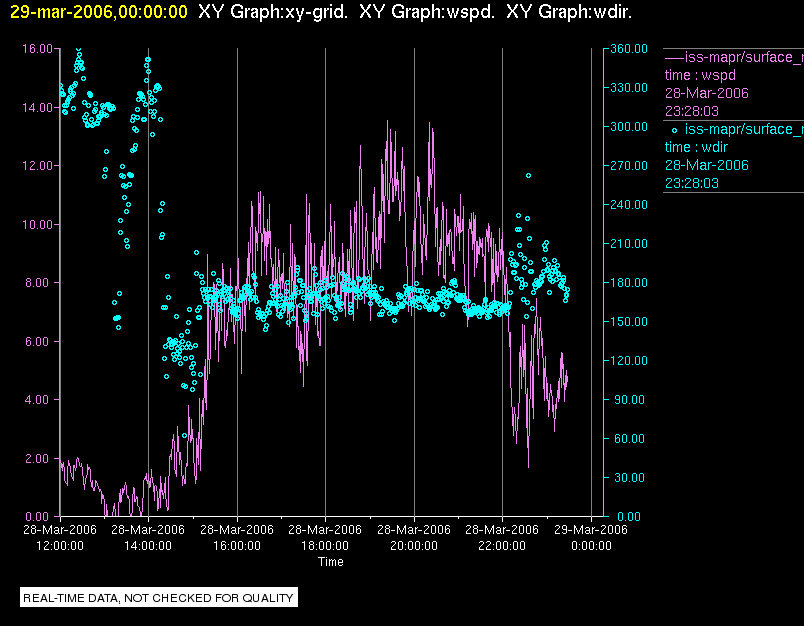The height and width of the screenshot is (626, 804).
Task: Click the 'time : wspd' legend label
Action: (700, 75)
